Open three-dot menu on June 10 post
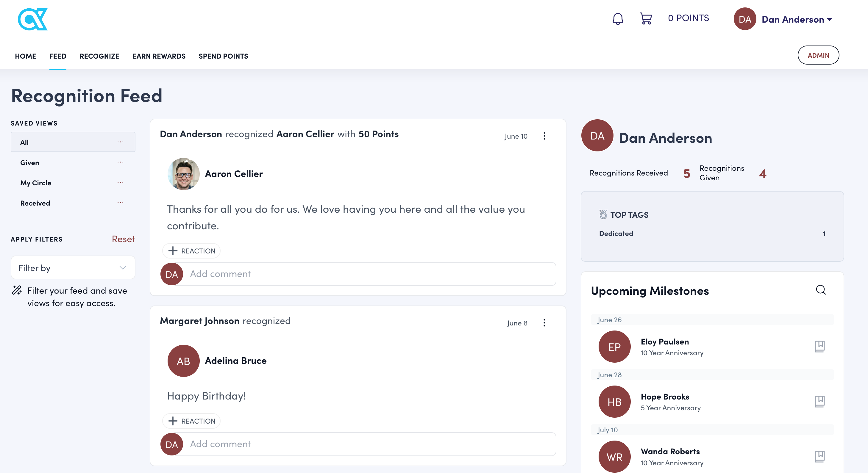 (x=544, y=136)
